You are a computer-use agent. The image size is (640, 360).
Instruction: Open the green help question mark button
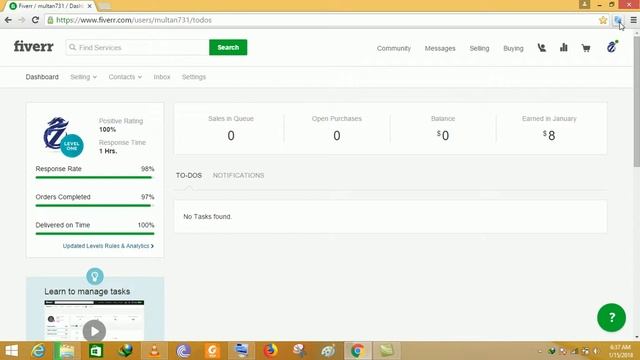click(611, 318)
